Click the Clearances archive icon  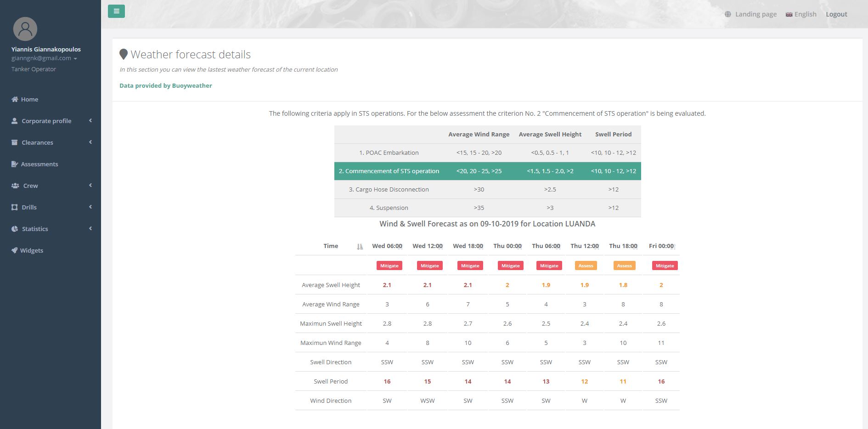15,142
